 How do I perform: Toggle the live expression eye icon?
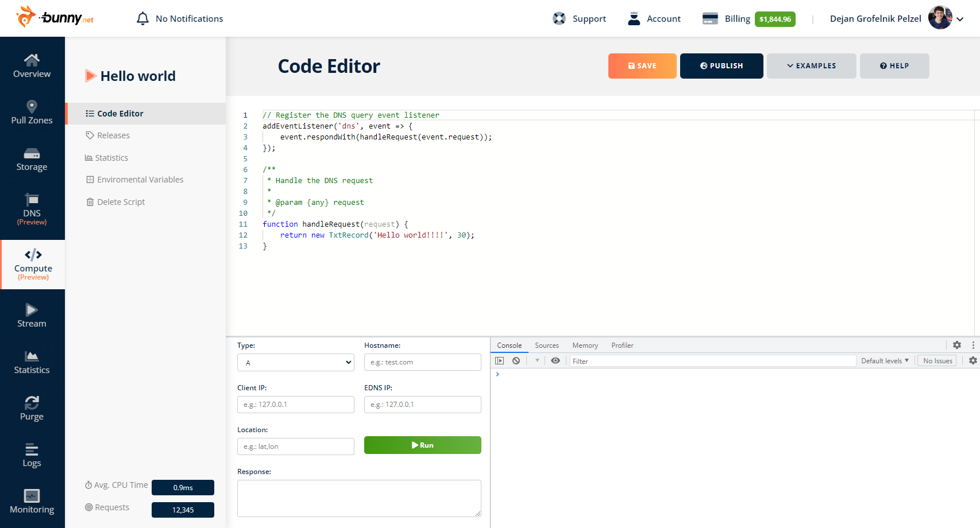(x=555, y=360)
